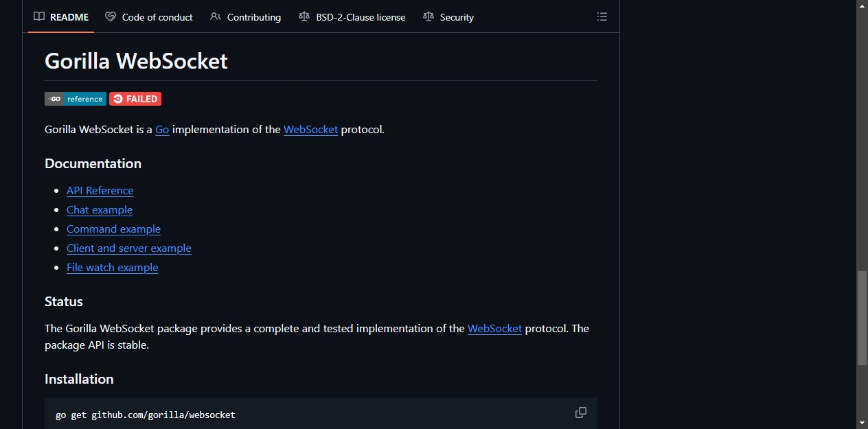Follow the Command example link
This screenshot has width=868, height=429.
point(113,229)
